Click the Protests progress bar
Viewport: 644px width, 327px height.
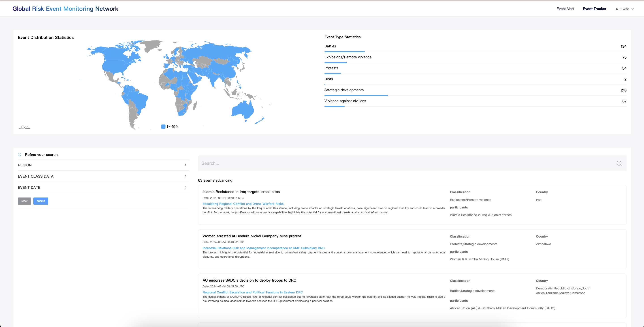pos(333,74)
